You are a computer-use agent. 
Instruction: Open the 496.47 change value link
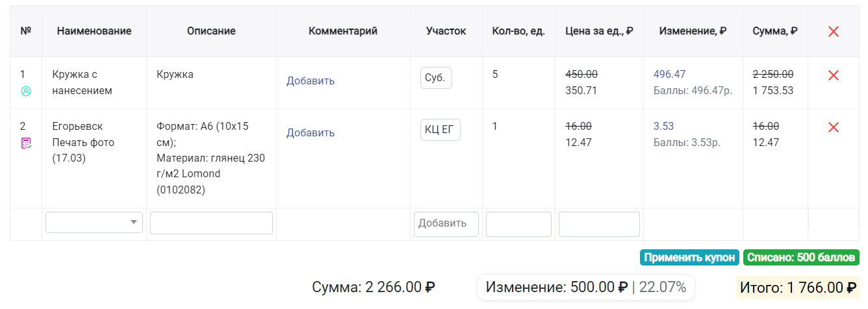[669, 75]
